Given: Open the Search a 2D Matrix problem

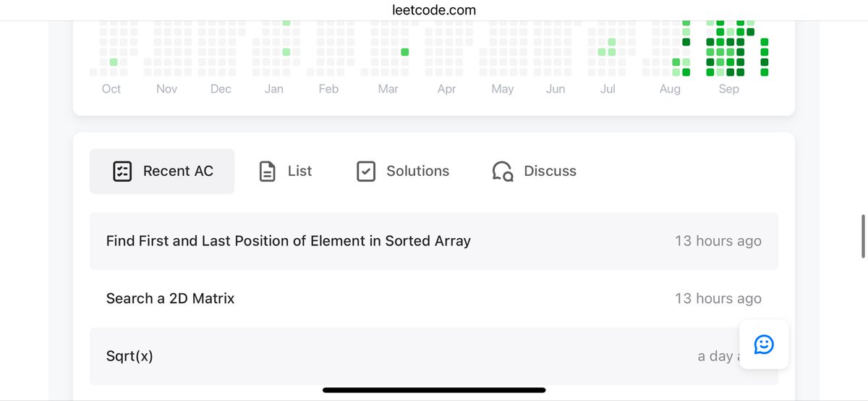Looking at the screenshot, I should pos(171,298).
